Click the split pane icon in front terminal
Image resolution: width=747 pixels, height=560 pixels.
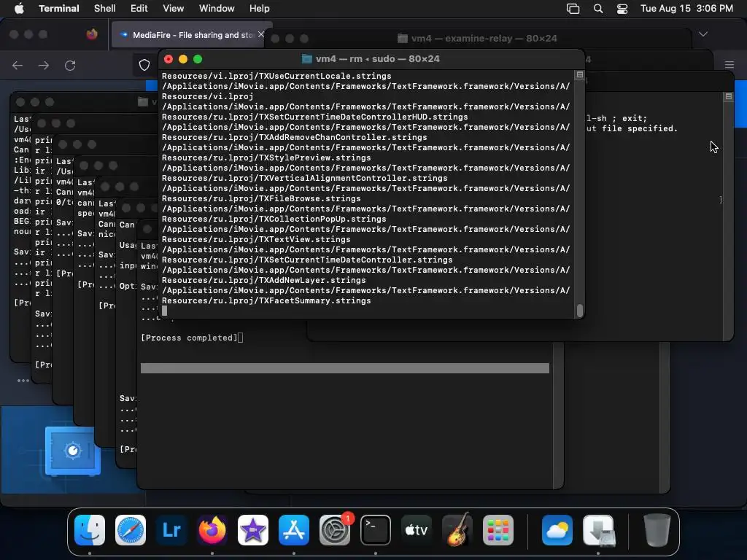coord(579,75)
